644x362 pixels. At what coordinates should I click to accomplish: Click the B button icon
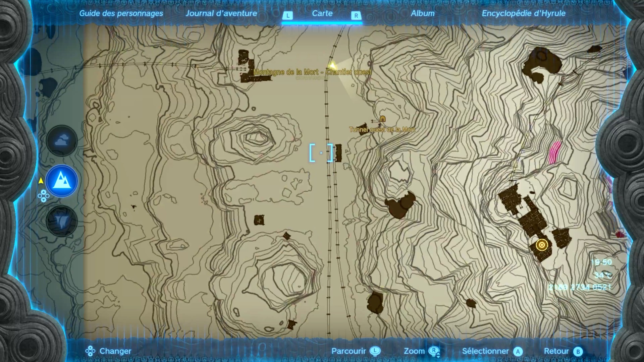coord(578,351)
